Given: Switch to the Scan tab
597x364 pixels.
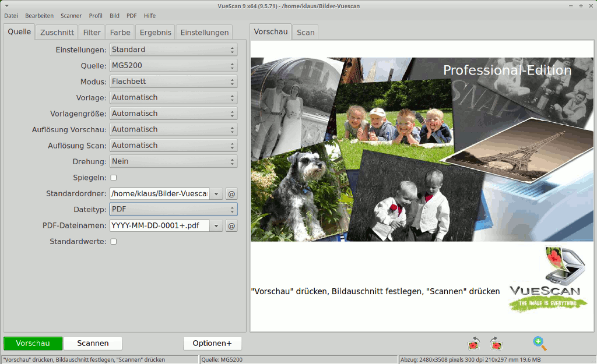Looking at the screenshot, I should [305, 33].
